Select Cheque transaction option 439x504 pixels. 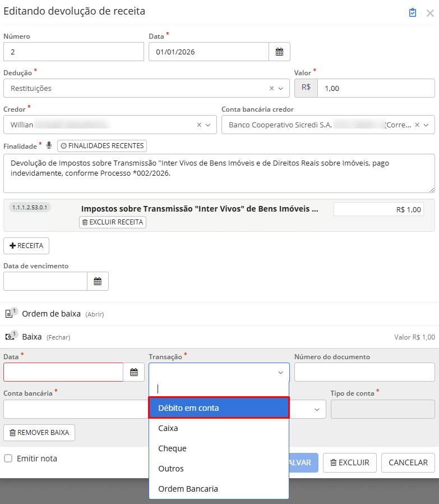[219, 448]
